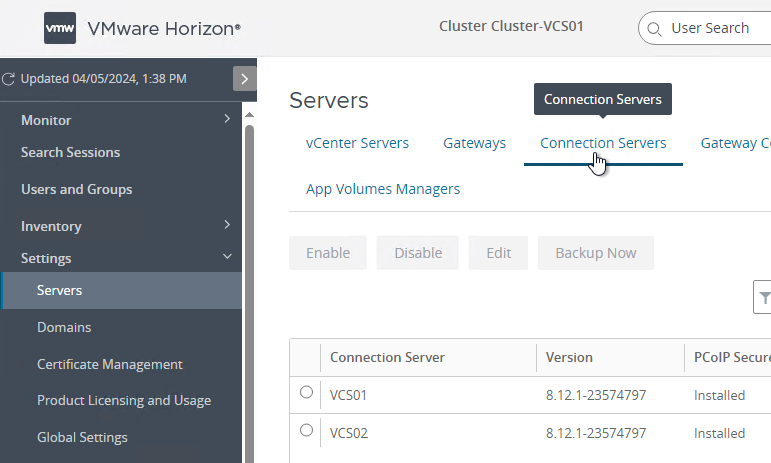Switch to App Volumes Managers tab
Screen dimensions: 771x463
coord(383,188)
